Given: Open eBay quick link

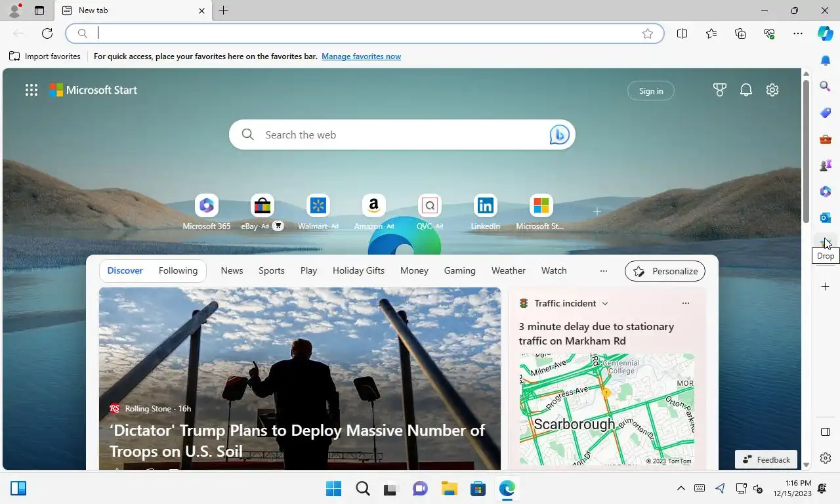Looking at the screenshot, I should click(262, 213).
